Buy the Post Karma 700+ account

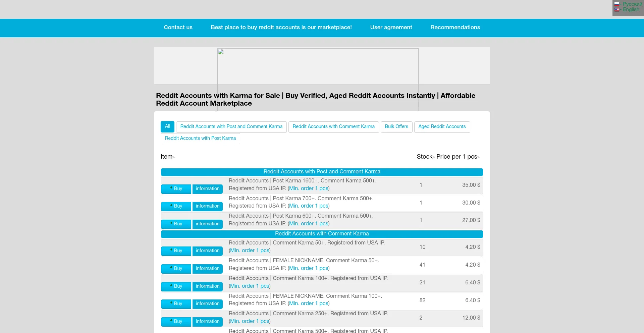point(176,206)
